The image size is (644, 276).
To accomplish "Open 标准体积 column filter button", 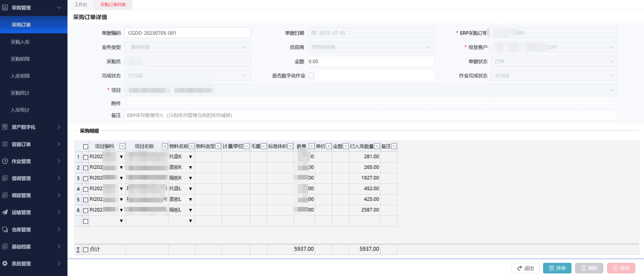I will 290,146.
